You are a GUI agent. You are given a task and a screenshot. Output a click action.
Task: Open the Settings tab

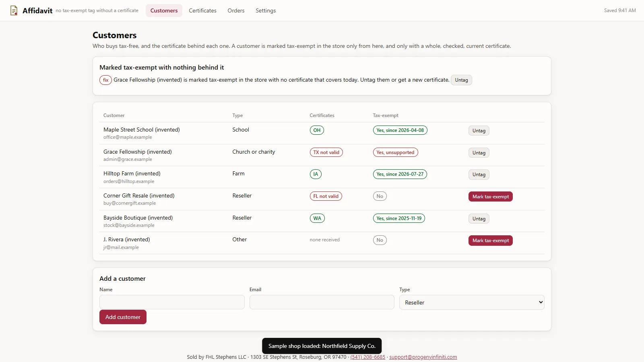[x=266, y=10]
